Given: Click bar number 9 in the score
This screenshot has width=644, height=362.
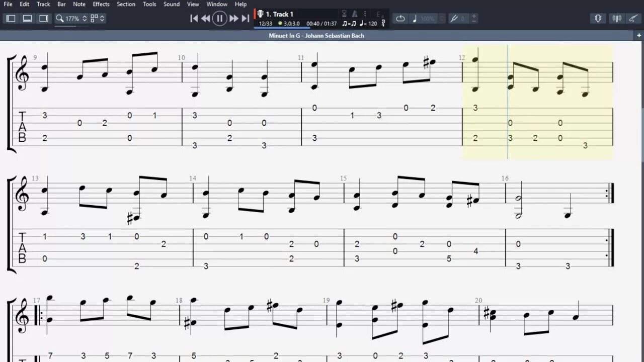Looking at the screenshot, I should click(x=35, y=57).
